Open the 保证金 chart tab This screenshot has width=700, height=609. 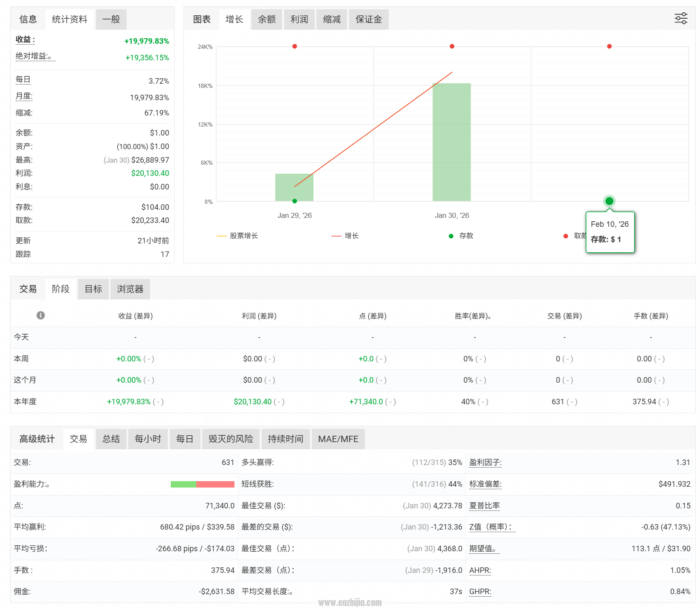tap(369, 19)
